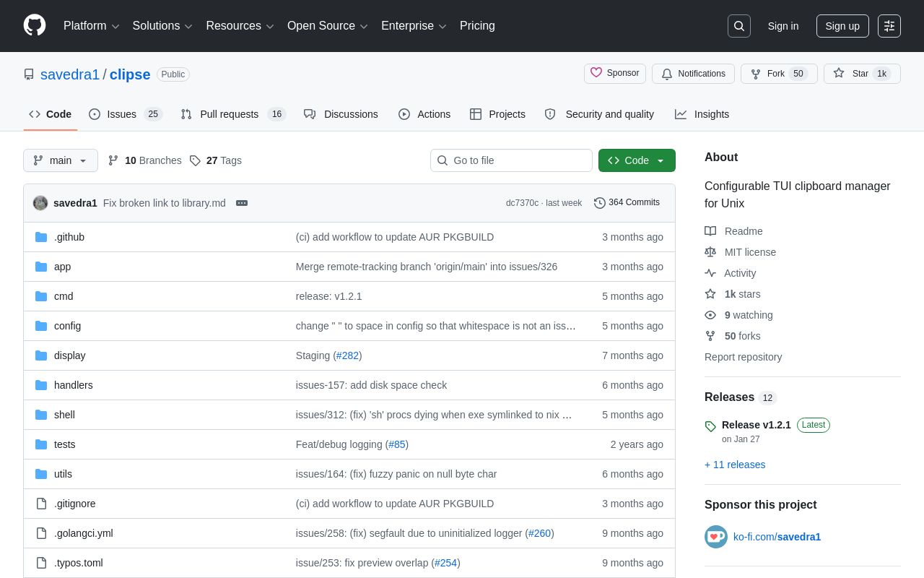Expand the Enterprise menu
This screenshot has width=924, height=578.
414,26
